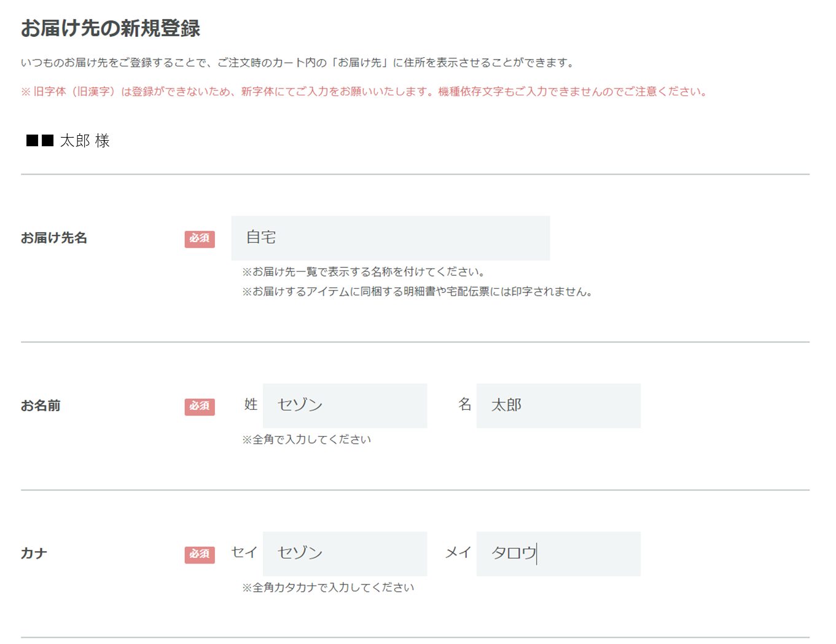
Task: Click the セイ kana input field
Action: coord(345,554)
